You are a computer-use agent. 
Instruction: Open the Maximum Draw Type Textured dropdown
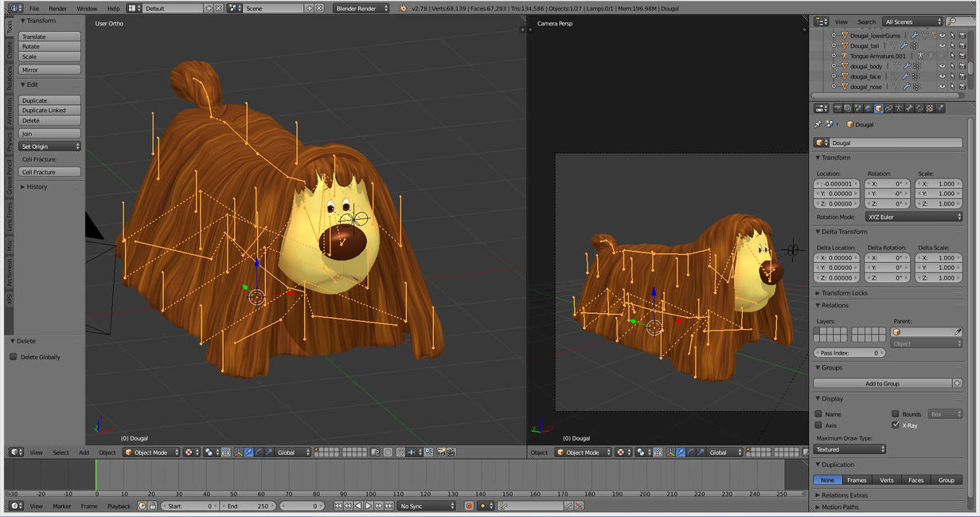click(849, 449)
